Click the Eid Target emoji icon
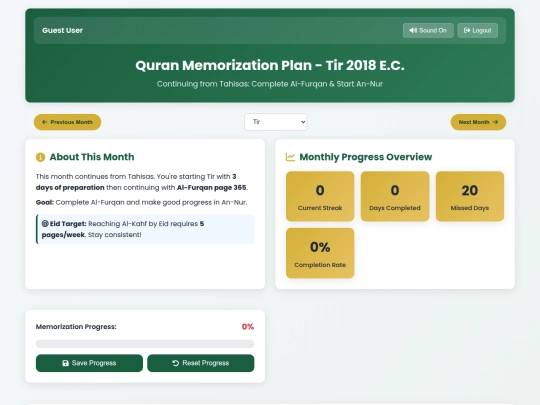 coord(45,224)
